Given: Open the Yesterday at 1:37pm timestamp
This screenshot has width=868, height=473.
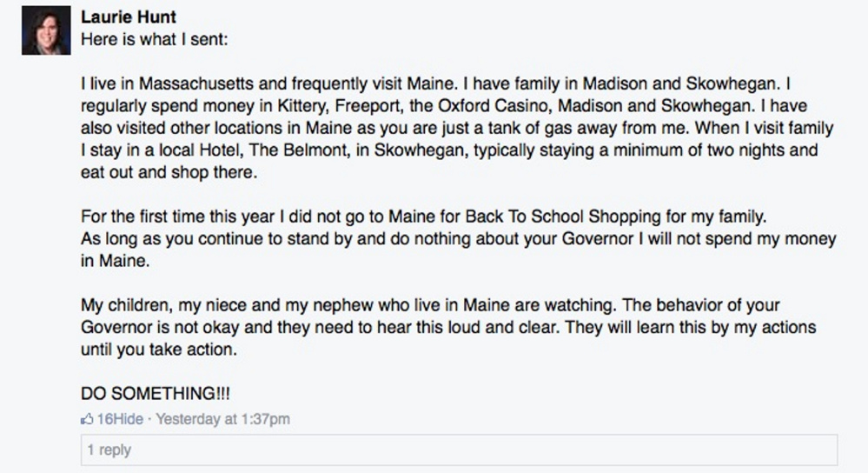Looking at the screenshot, I should point(222,419).
